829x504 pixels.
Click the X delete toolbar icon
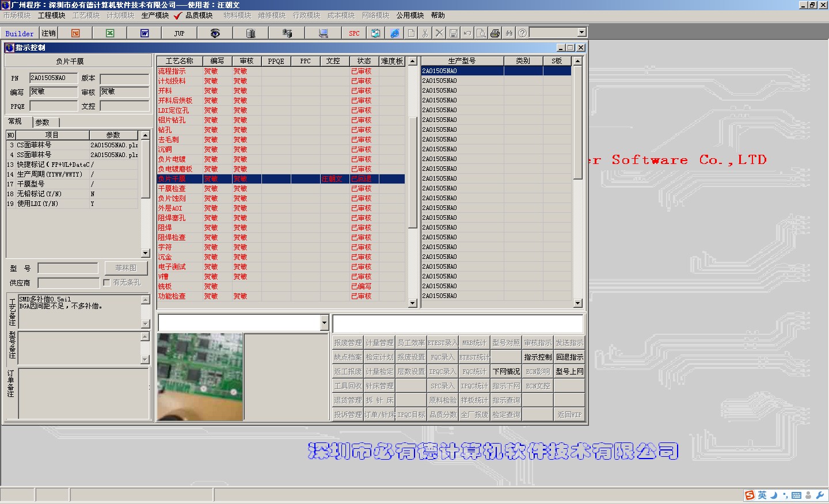point(439,33)
